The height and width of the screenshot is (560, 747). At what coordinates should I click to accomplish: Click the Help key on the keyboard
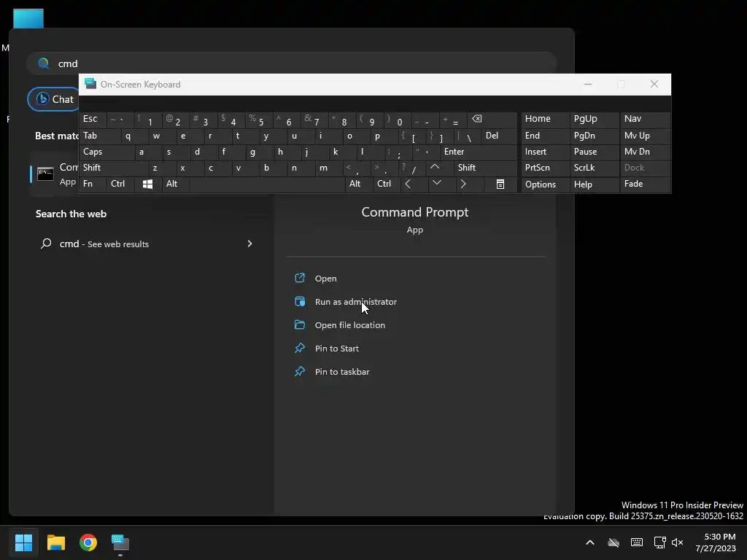point(594,184)
